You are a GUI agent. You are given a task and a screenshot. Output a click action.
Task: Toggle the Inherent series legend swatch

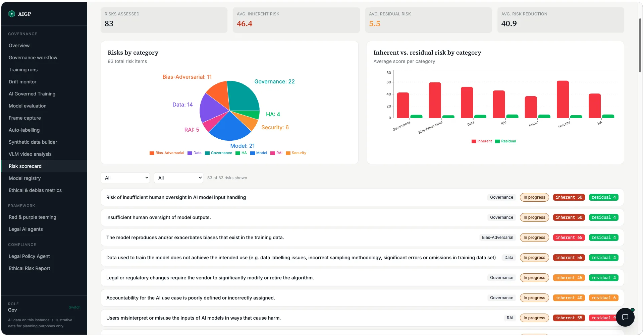474,141
